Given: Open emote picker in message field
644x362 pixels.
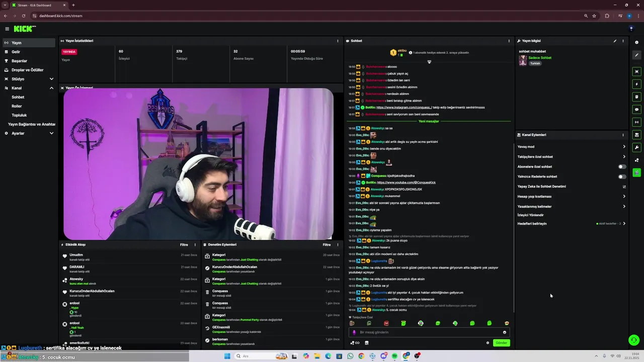Looking at the screenshot, I should [x=505, y=332].
